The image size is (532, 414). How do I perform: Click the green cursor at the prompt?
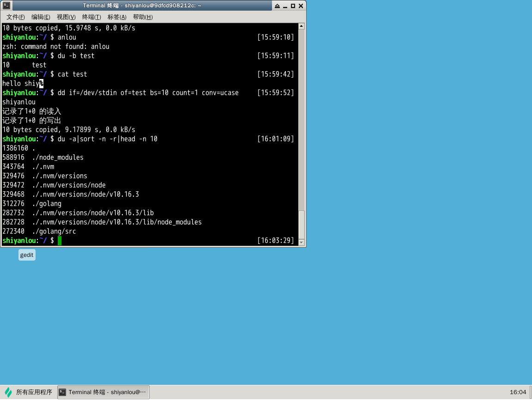[60, 241]
